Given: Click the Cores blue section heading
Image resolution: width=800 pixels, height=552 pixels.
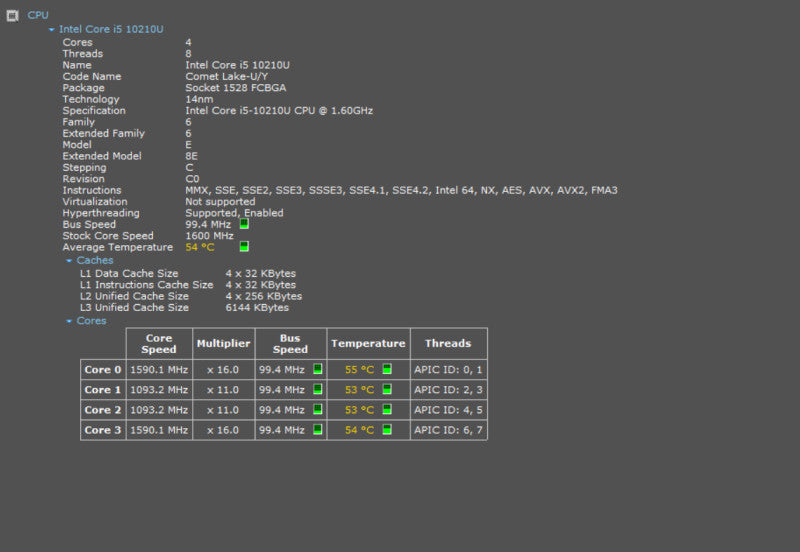Looking at the screenshot, I should point(91,321).
